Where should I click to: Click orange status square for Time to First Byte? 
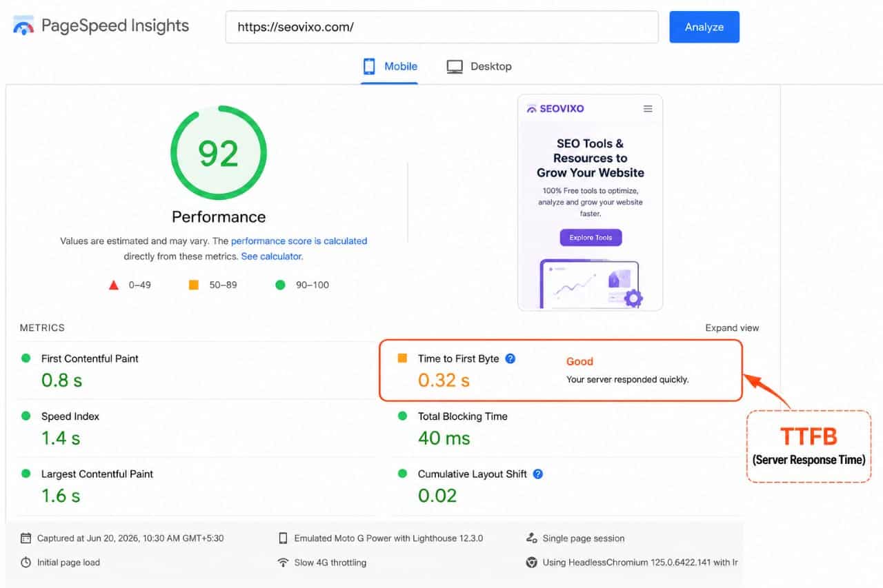tap(402, 358)
